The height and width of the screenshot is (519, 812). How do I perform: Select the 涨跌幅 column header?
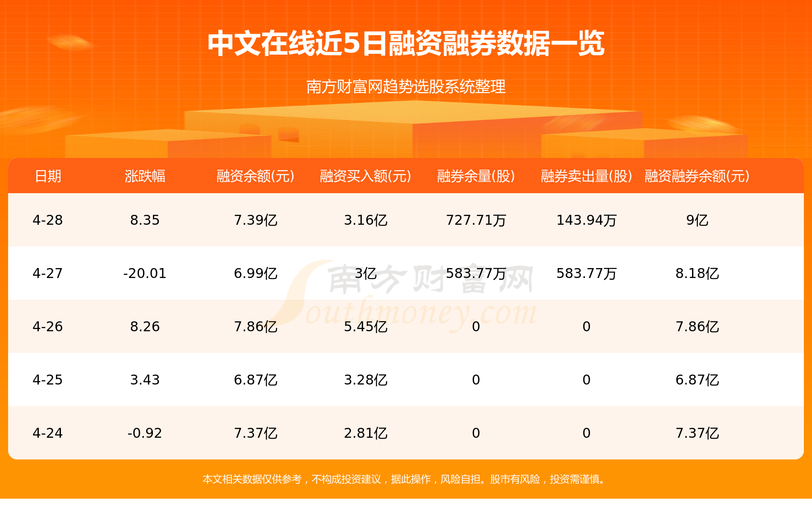145,176
